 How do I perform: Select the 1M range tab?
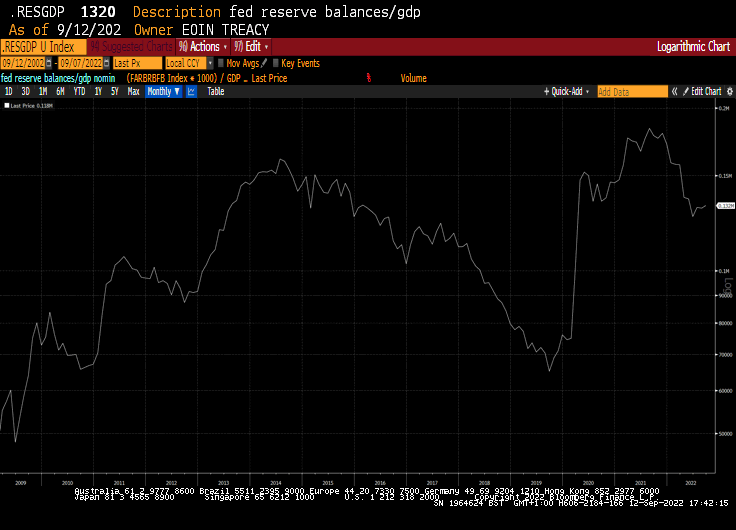pos(43,92)
